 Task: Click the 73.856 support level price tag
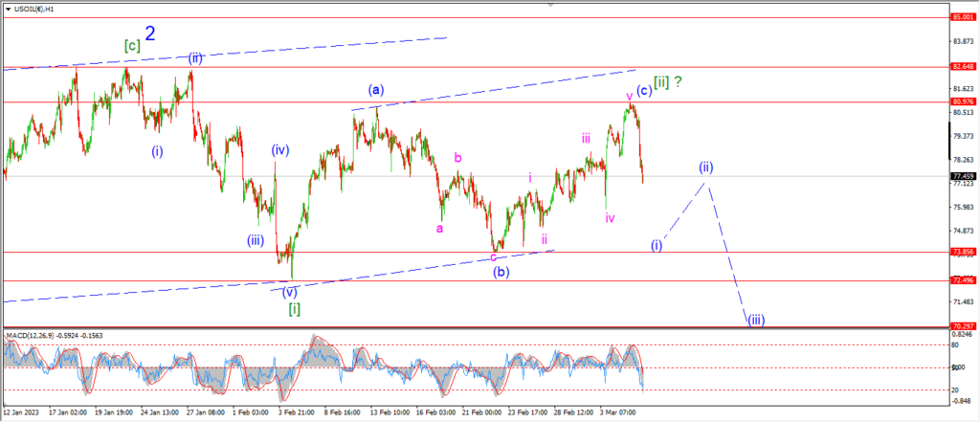click(x=961, y=252)
